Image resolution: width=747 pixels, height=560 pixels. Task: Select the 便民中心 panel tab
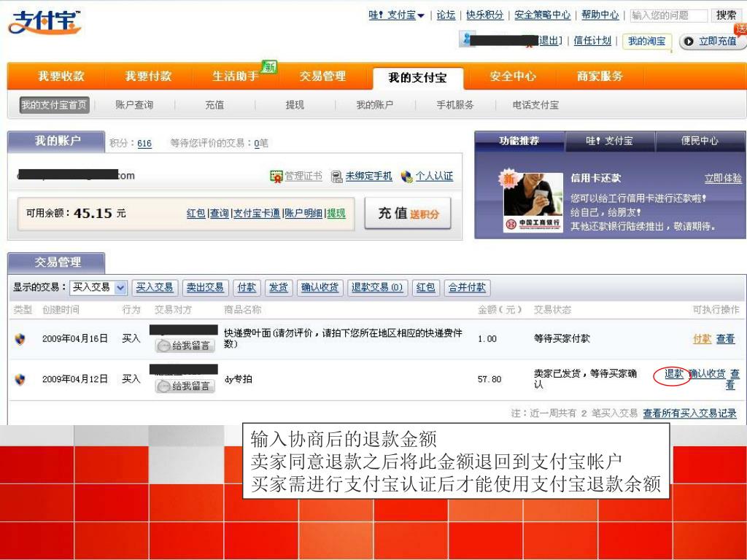(700, 141)
